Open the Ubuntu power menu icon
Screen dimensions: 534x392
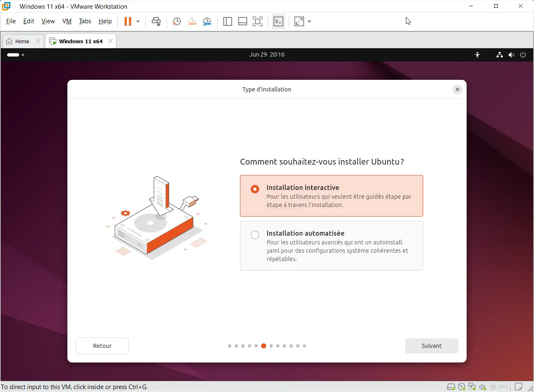click(x=523, y=55)
